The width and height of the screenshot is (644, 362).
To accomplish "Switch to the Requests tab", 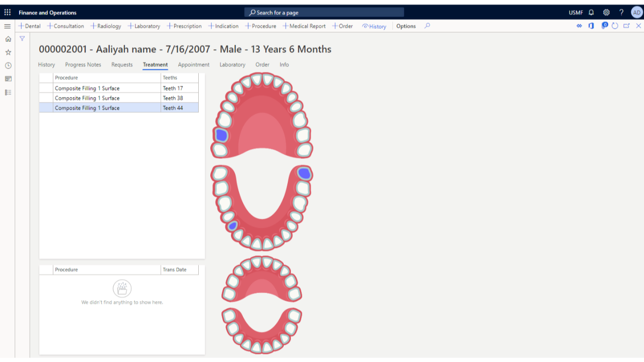I will click(x=122, y=65).
